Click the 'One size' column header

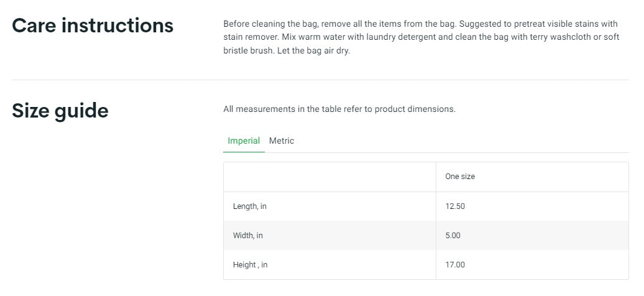click(x=460, y=177)
